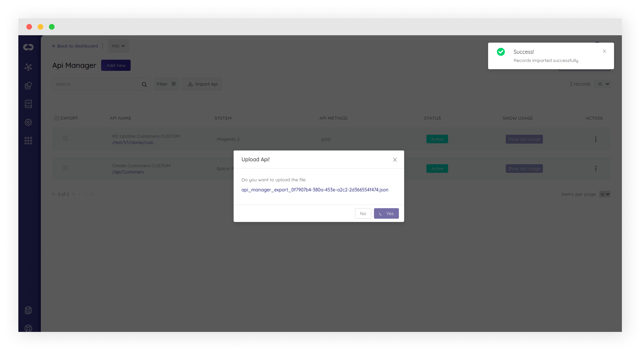This screenshot has width=644, height=354.
Task: Check export box for Create Customers CUSTOM
Action: tap(66, 168)
